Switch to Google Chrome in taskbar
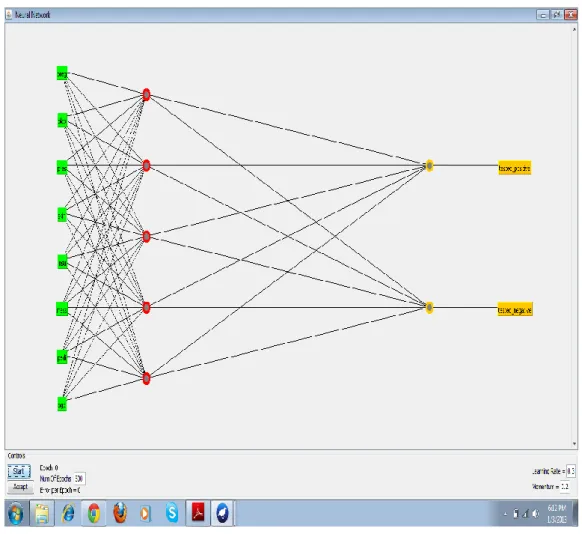This screenshot has height=534, width=582. (94, 513)
